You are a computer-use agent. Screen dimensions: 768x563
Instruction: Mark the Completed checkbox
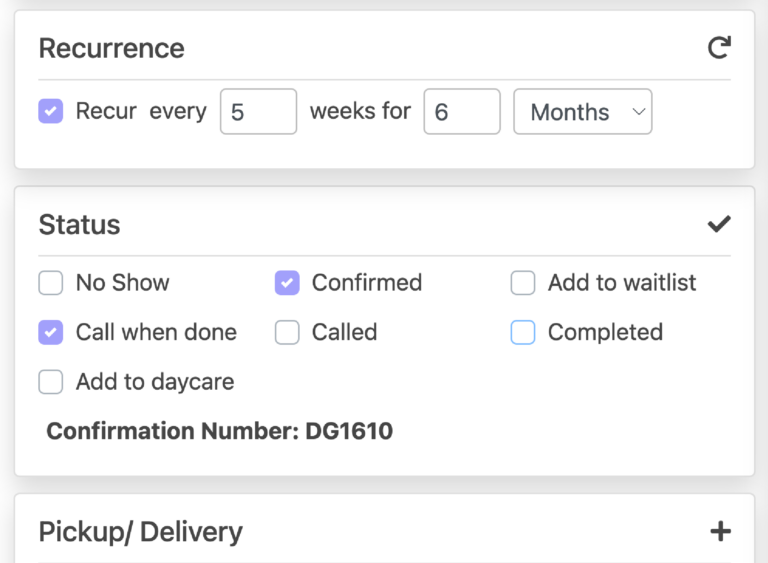523,332
